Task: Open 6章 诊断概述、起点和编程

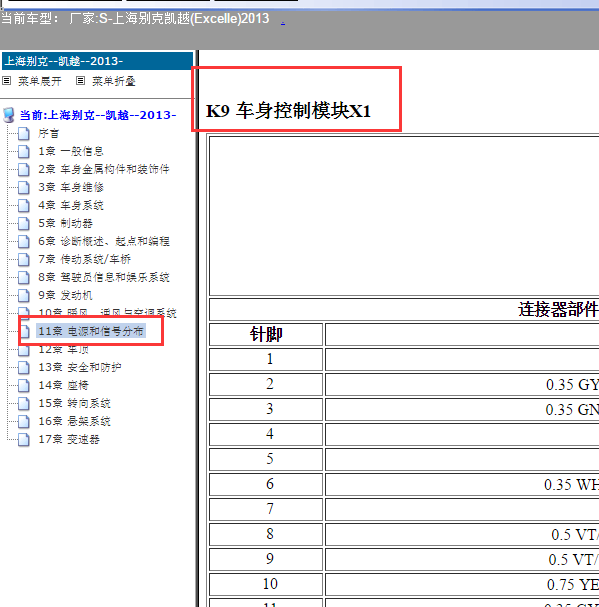Action: pyautogui.click(x=104, y=241)
